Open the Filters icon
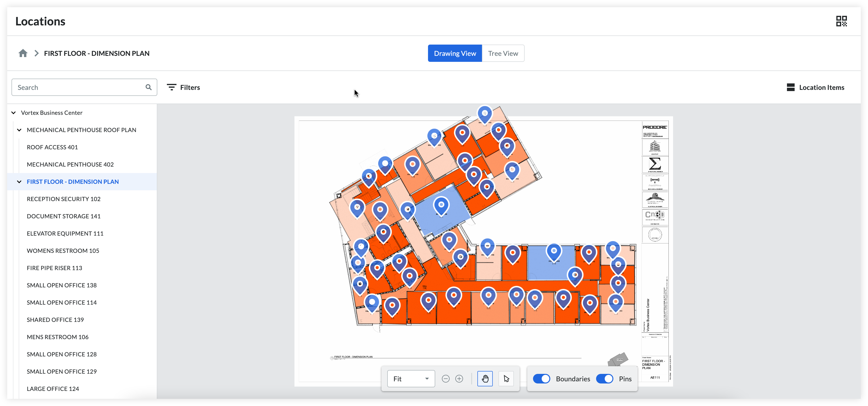The height and width of the screenshot is (406, 868). 171,87
